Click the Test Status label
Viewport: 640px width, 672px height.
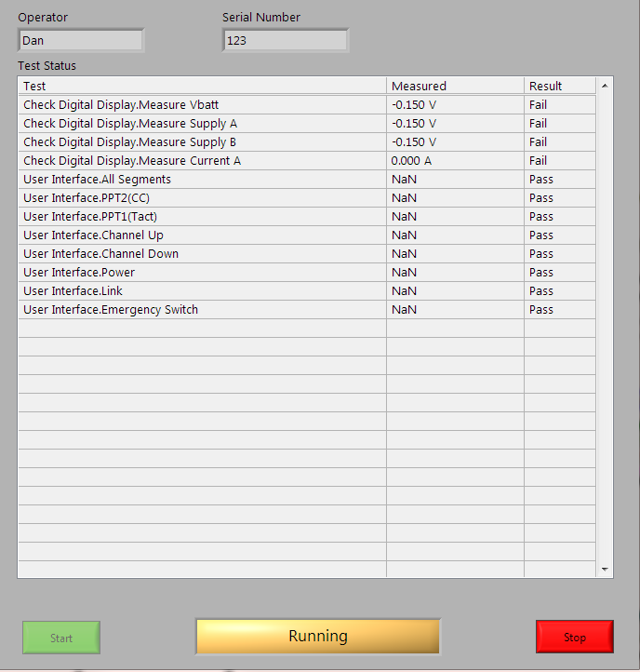(x=47, y=66)
